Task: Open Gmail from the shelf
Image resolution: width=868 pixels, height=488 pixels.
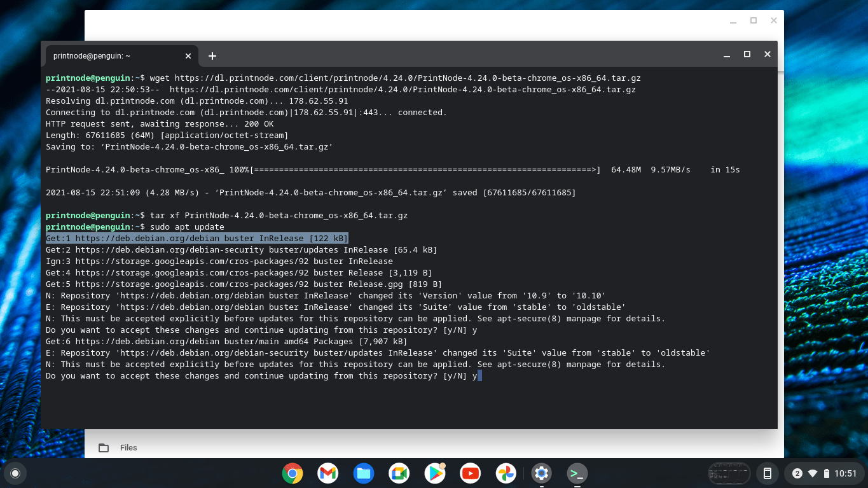Action: tap(328, 473)
